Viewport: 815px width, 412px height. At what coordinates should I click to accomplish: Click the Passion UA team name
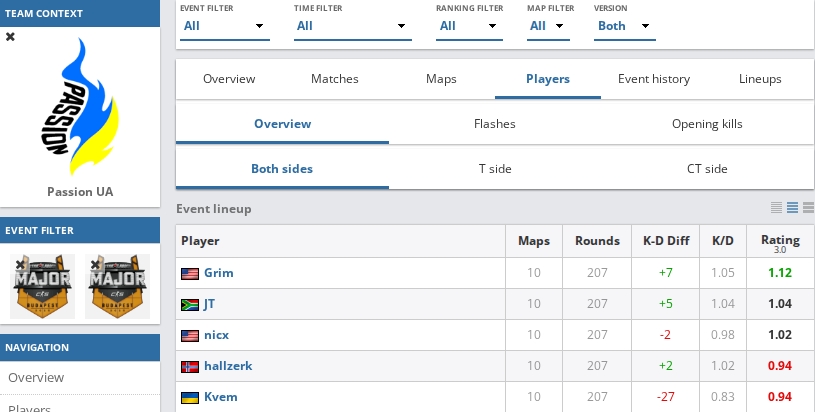tap(80, 192)
